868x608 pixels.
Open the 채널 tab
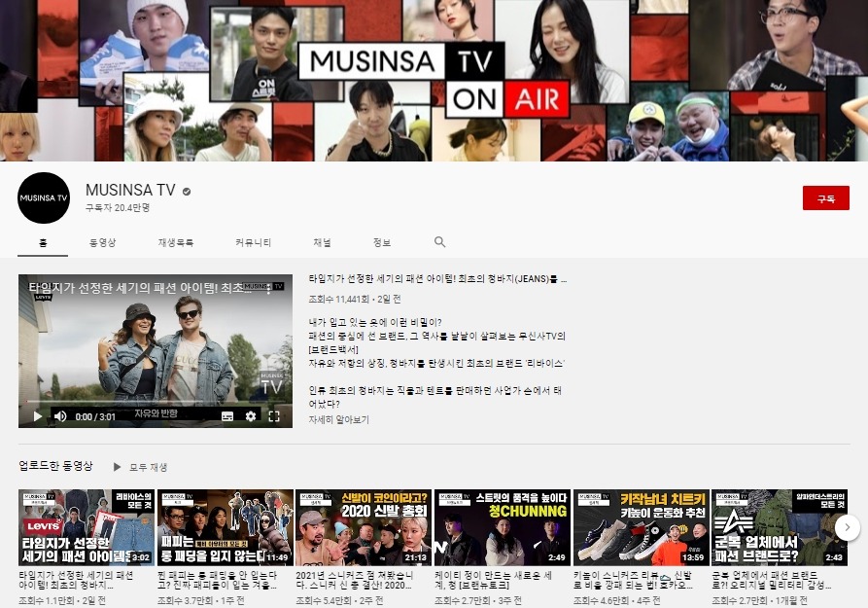coord(322,242)
